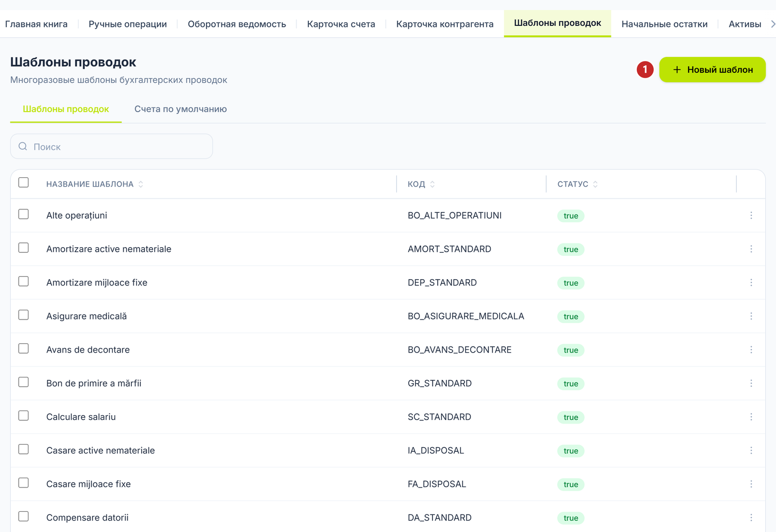Open row menu for Asigurare medicală
The image size is (776, 532).
tap(751, 316)
